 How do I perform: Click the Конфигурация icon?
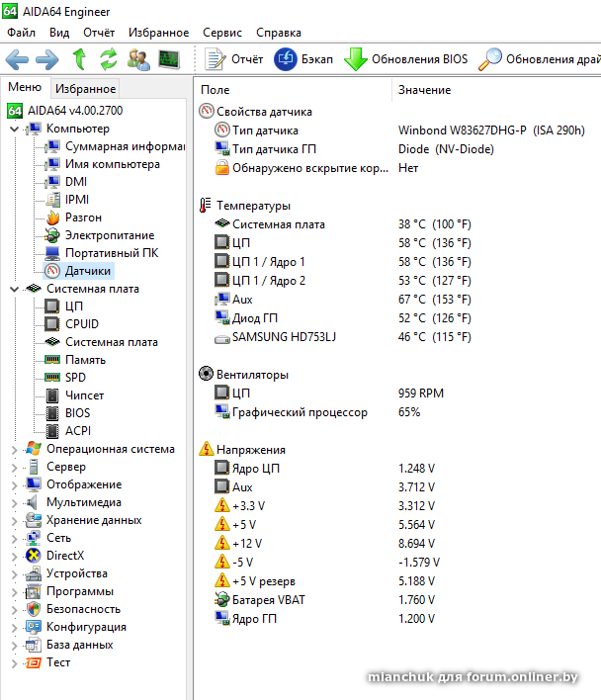(34, 627)
